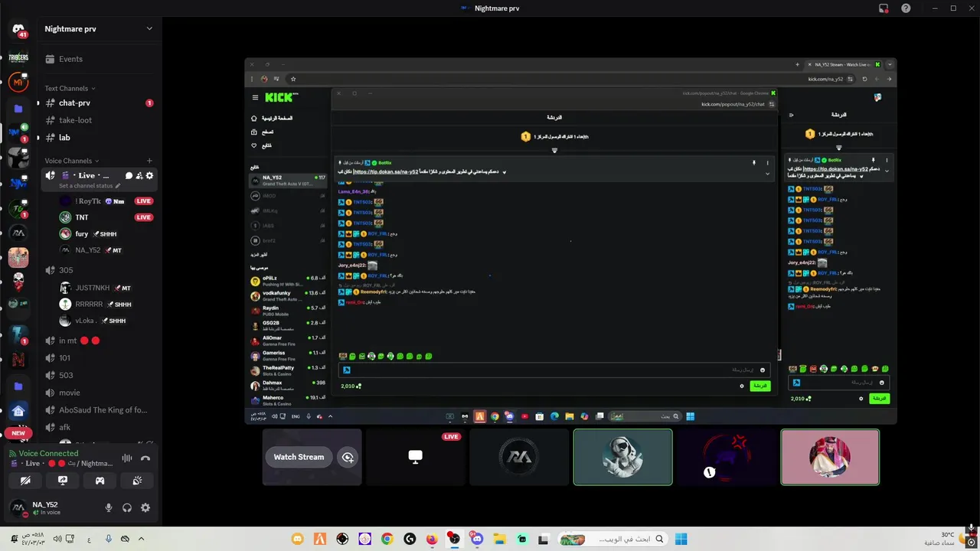
Task: Open system volume icon in tray
Action: (x=57, y=539)
